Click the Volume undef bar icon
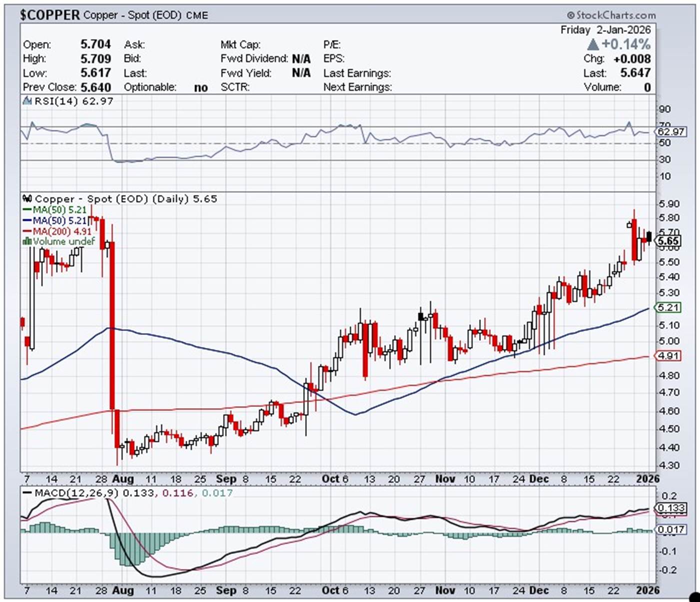Image resolution: width=700 pixels, height=602 pixels. [27, 242]
